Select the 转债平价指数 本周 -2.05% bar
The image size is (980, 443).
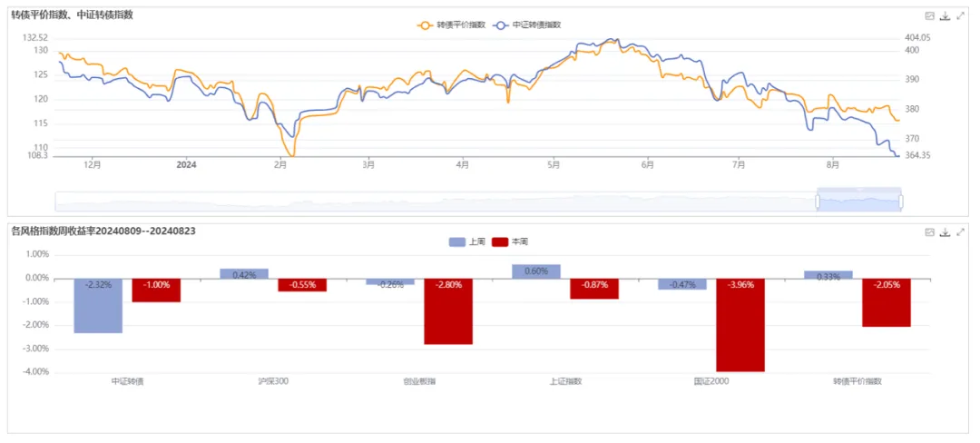pyautogui.click(x=887, y=302)
